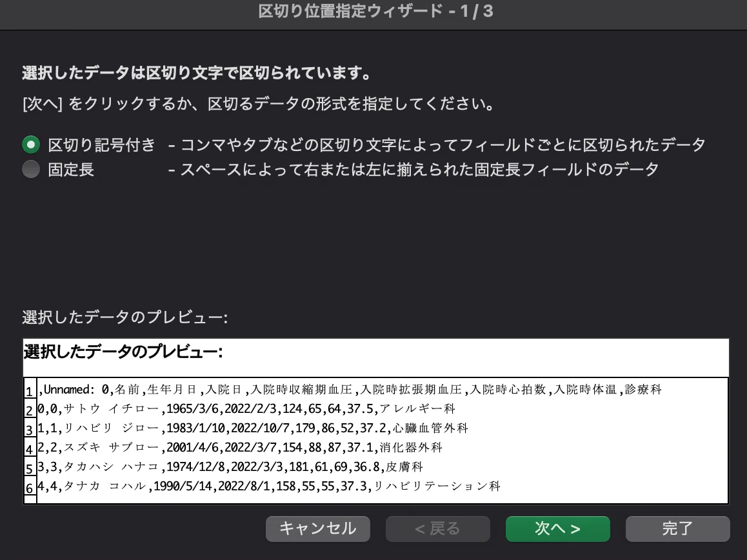The image size is (747, 560).
Task: Click the row number 6 in preview
Action: tap(30, 488)
